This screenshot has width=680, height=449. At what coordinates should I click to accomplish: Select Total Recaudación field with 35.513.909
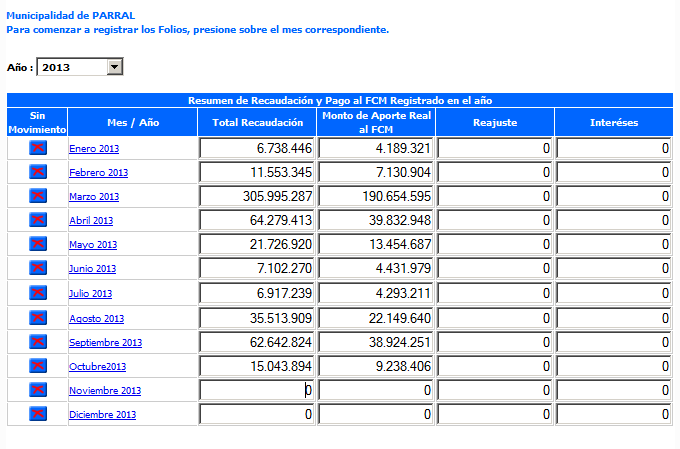pyautogui.click(x=258, y=318)
